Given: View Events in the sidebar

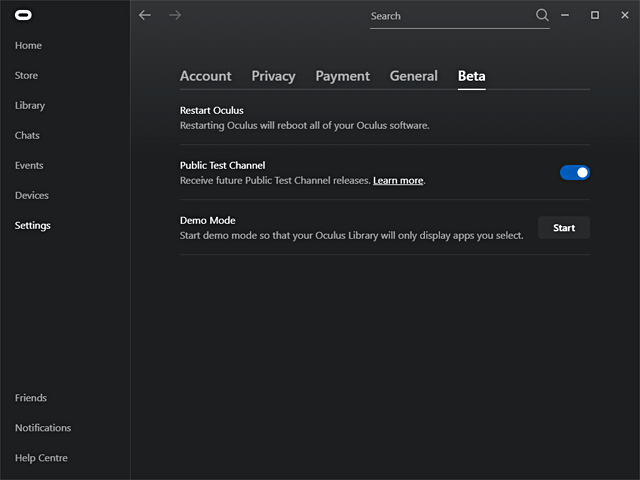Looking at the screenshot, I should tap(29, 165).
